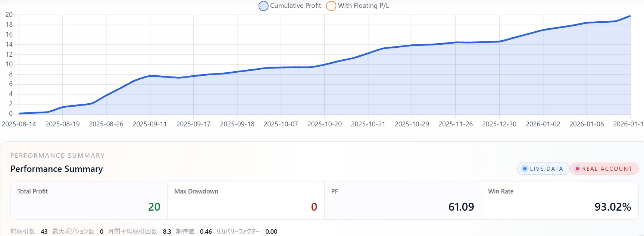The image size is (644, 236).
Task: Click the 総取引数 total trades stat
Action: point(29,232)
